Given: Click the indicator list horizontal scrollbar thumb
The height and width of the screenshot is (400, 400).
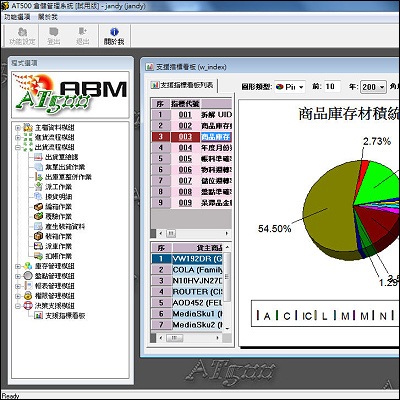Looking at the screenshot, I should tap(171, 233).
